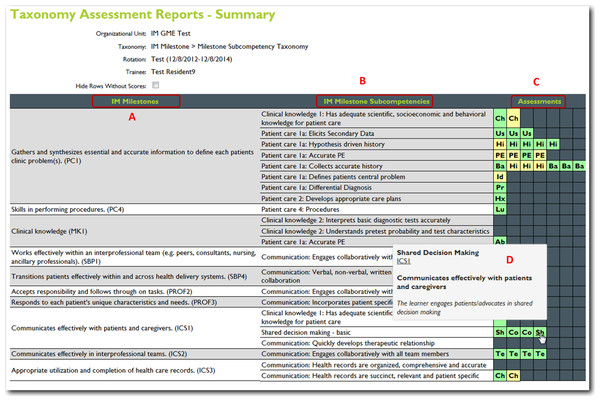The width and height of the screenshot is (600, 401).
Task: Click Organizational Unit value 'IM GME Test'
Action: pos(171,33)
